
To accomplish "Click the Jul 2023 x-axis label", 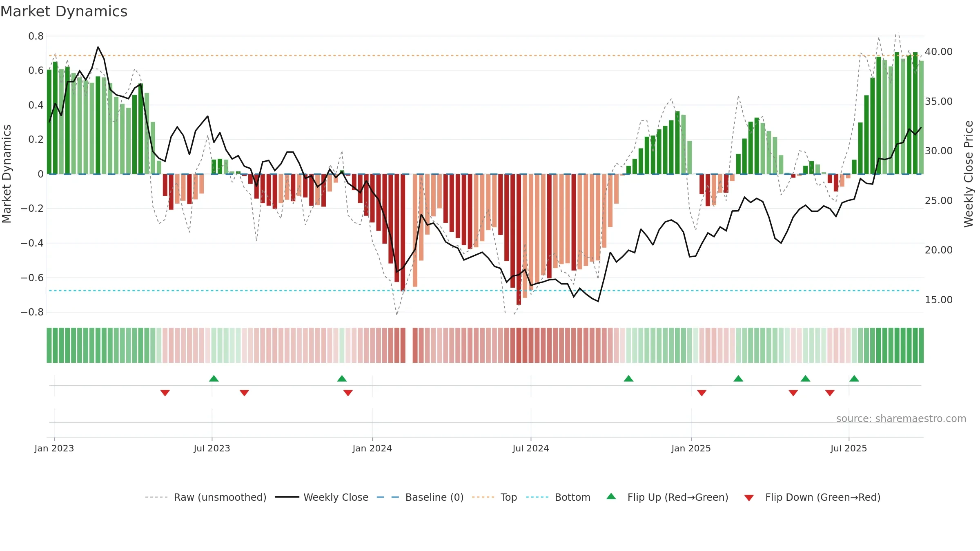I will 212,448.
